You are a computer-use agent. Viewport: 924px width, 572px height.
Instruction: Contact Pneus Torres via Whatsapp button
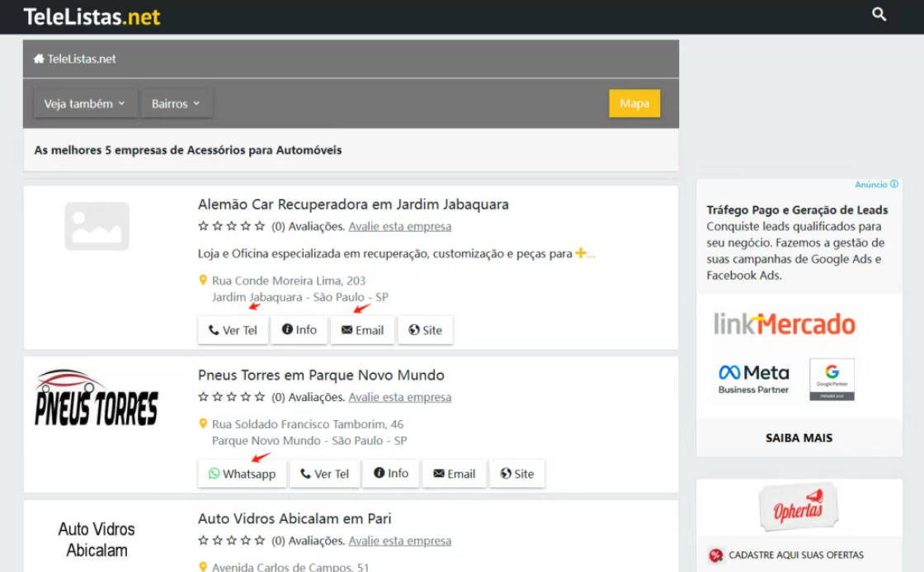tap(242, 474)
